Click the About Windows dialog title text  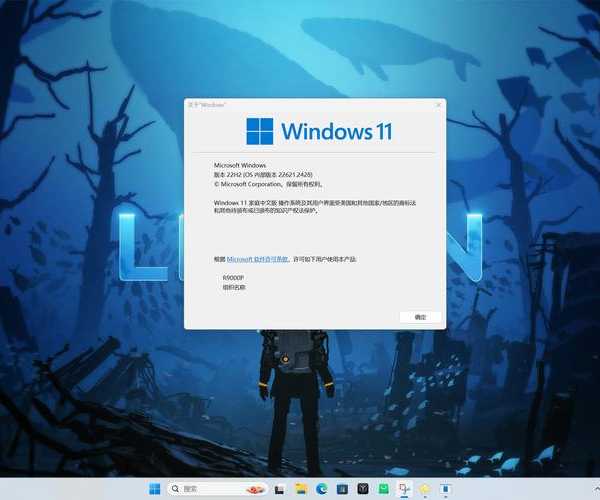[x=207, y=104]
